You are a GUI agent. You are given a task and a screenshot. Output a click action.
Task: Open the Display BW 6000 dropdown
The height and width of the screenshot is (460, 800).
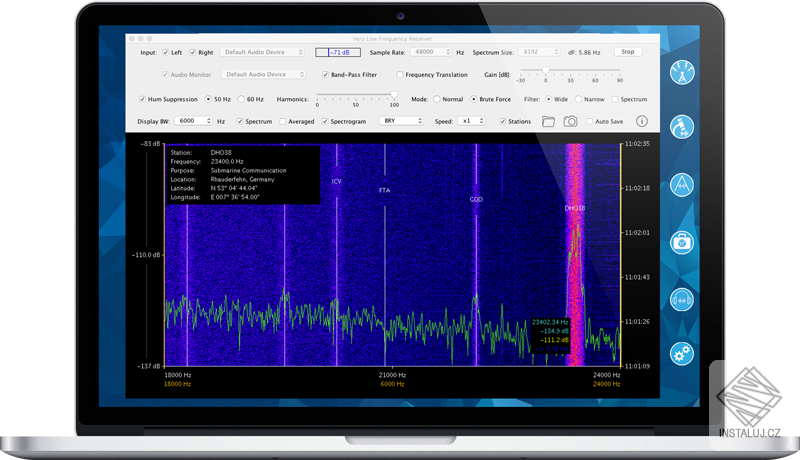[193, 121]
